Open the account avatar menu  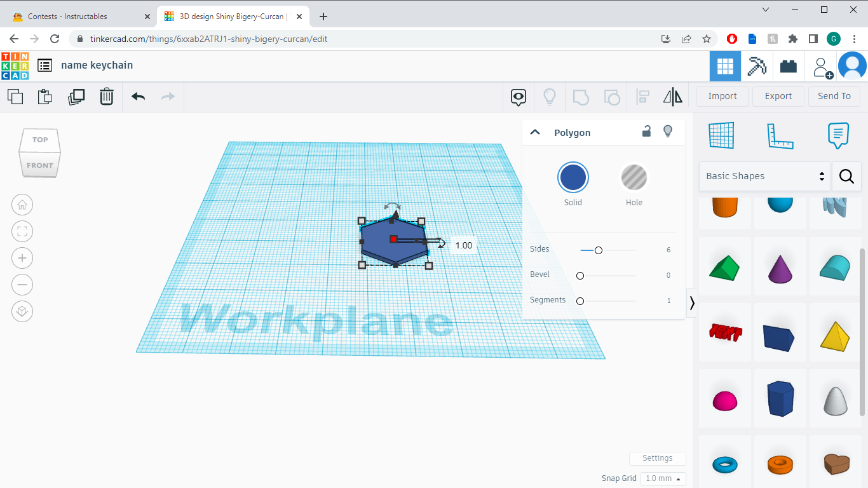point(852,66)
